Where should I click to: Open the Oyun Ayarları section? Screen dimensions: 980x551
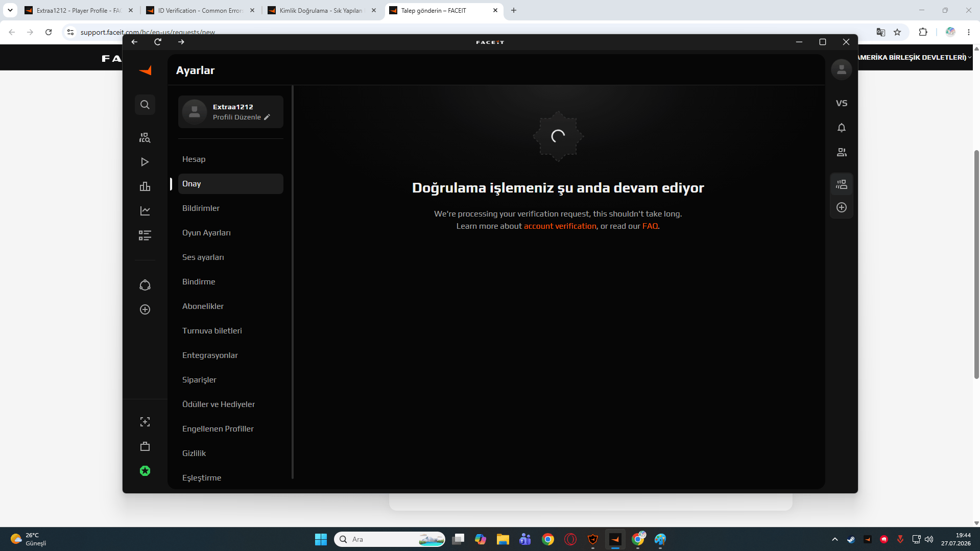point(231,233)
